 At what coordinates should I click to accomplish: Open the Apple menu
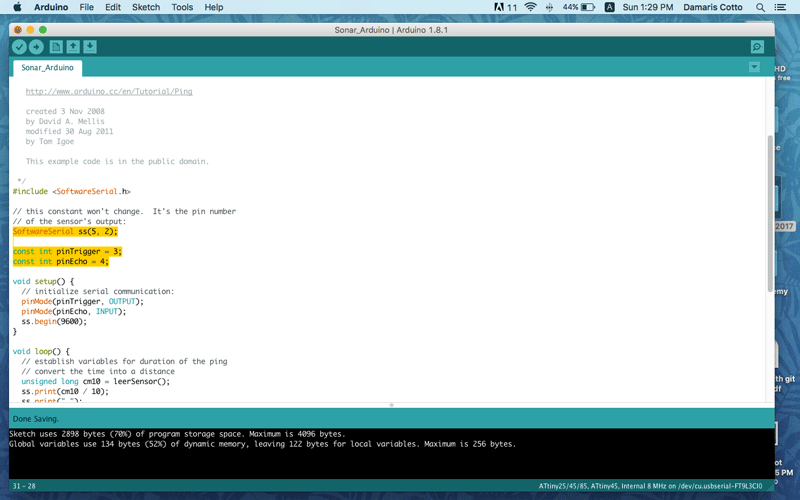17,7
